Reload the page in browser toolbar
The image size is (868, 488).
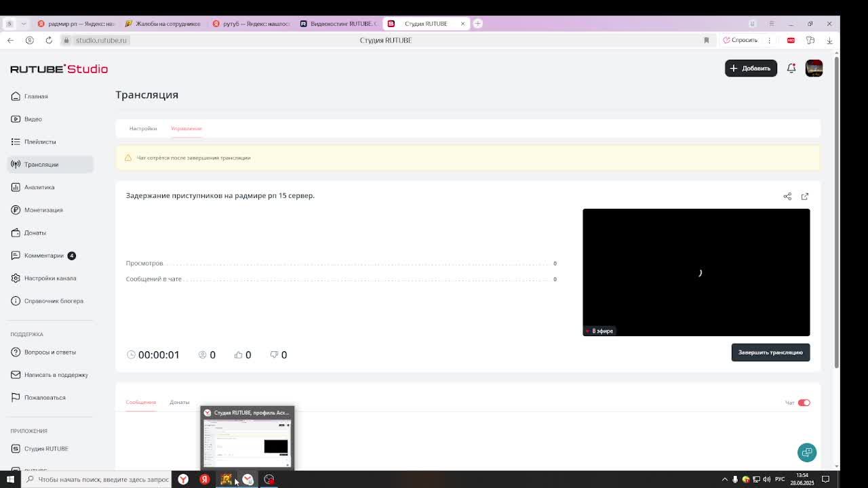tap(49, 40)
